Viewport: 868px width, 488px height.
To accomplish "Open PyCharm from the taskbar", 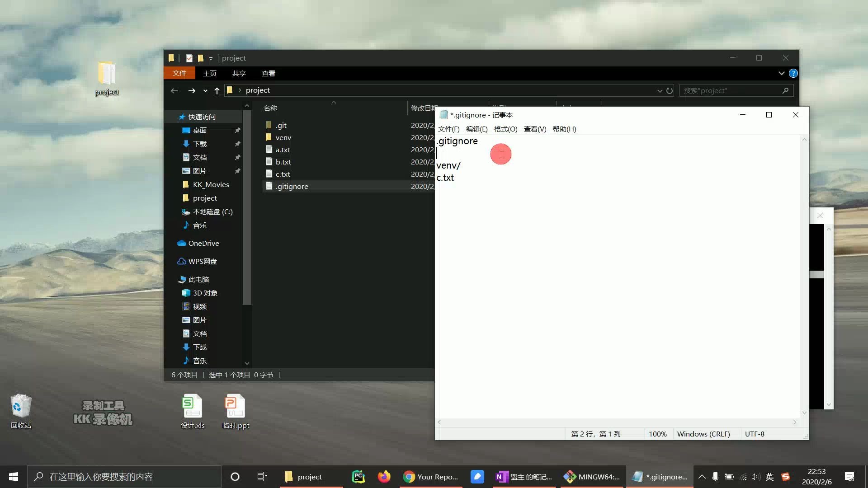I will click(358, 477).
